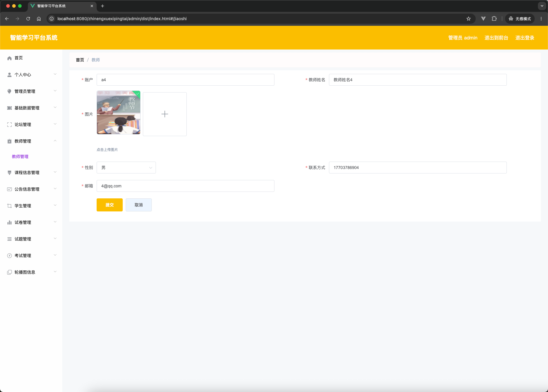Open the 学生管理 sidebar menu

point(31,206)
